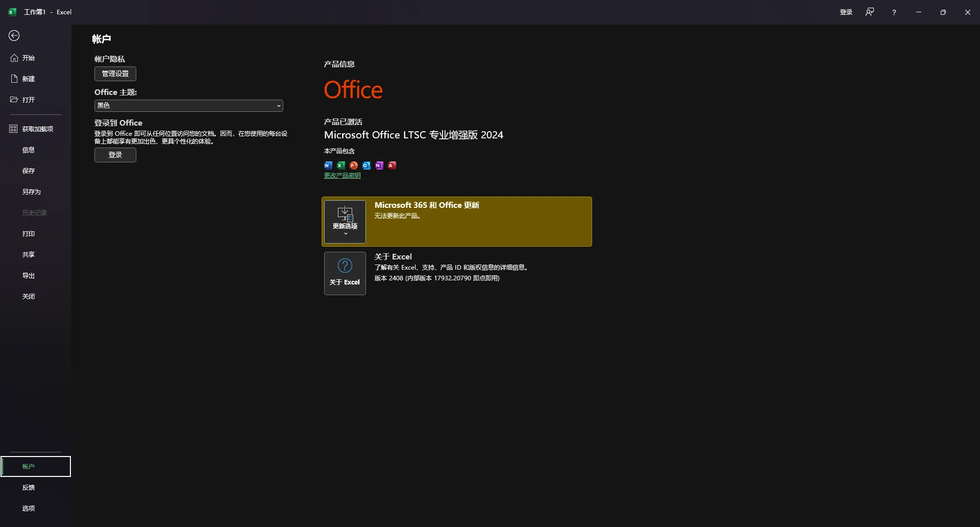Screen dimensions: 980x527
Task: Click the OneNote product icon
Action: (x=379, y=165)
